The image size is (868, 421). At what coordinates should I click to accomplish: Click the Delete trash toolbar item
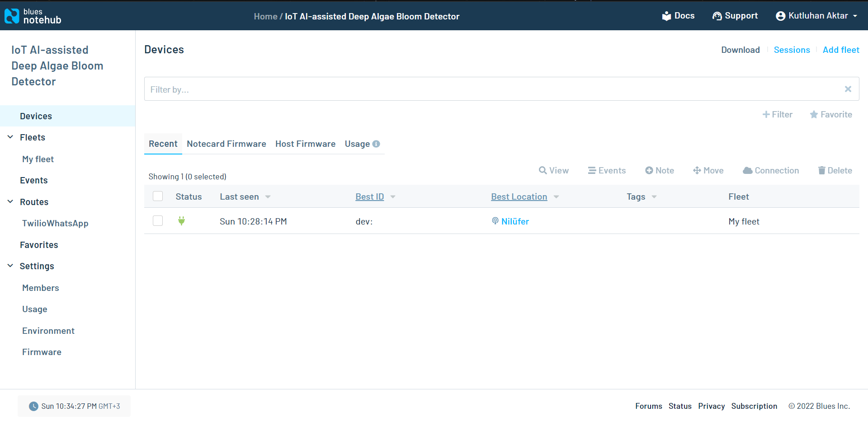click(835, 170)
